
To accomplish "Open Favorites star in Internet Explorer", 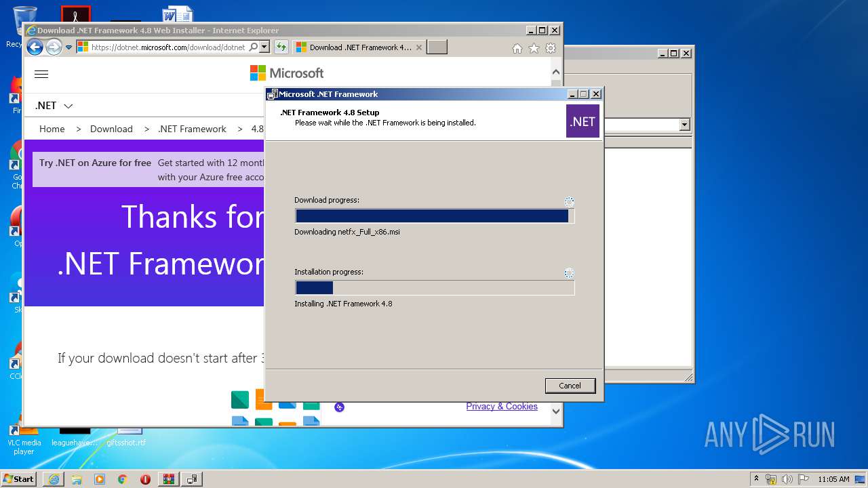I will point(534,48).
